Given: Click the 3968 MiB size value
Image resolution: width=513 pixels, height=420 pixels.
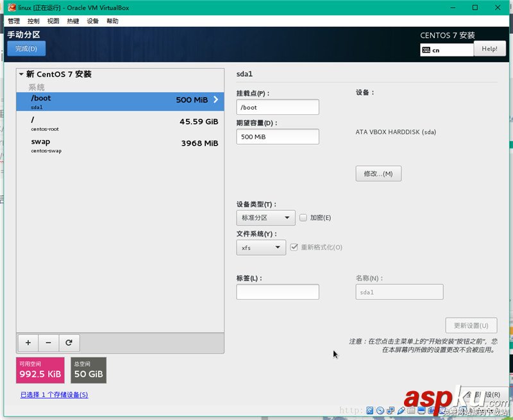Looking at the screenshot, I should click(199, 143).
